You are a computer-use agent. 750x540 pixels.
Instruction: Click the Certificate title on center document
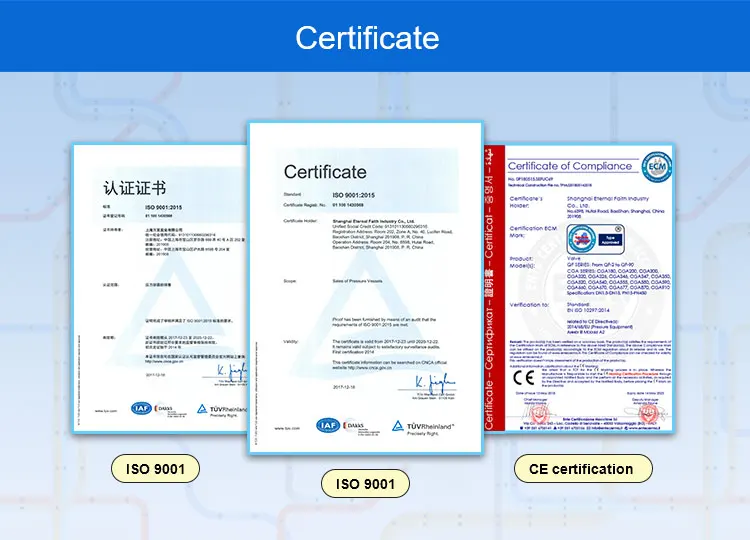(x=325, y=172)
